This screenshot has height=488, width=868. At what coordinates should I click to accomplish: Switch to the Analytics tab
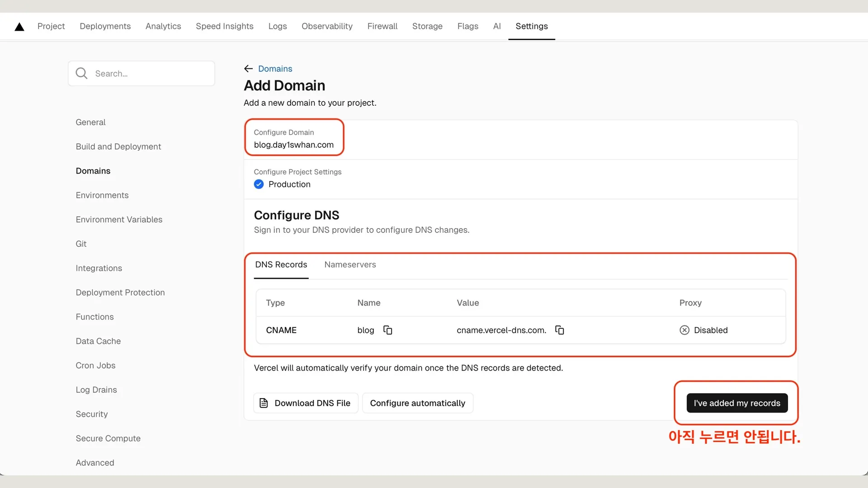(x=163, y=26)
